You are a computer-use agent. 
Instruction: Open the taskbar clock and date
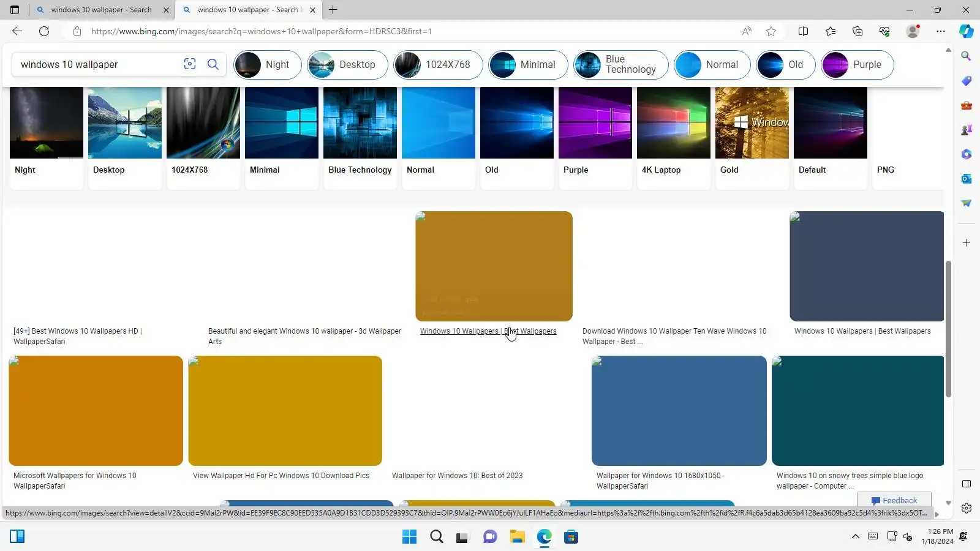[937, 536]
